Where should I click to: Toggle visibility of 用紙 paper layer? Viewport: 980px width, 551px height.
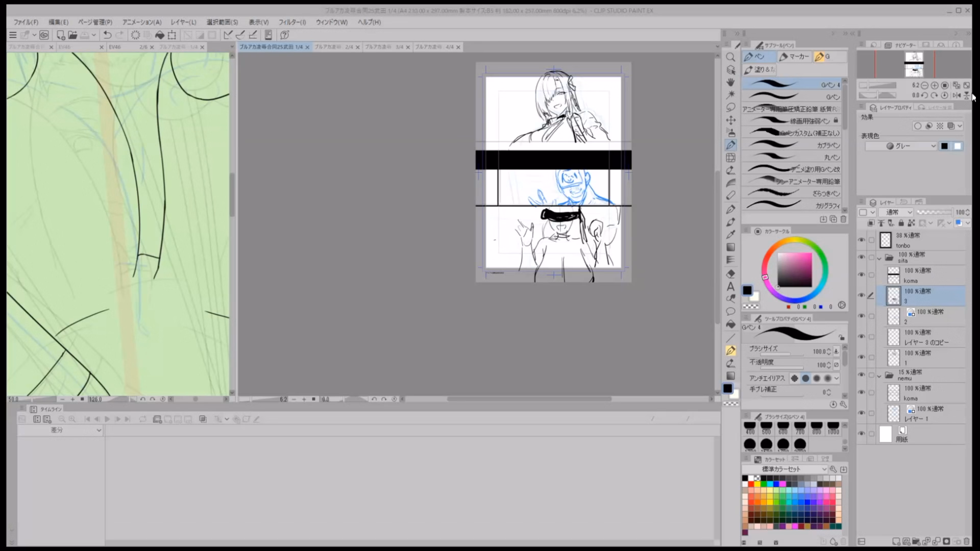pyautogui.click(x=862, y=434)
